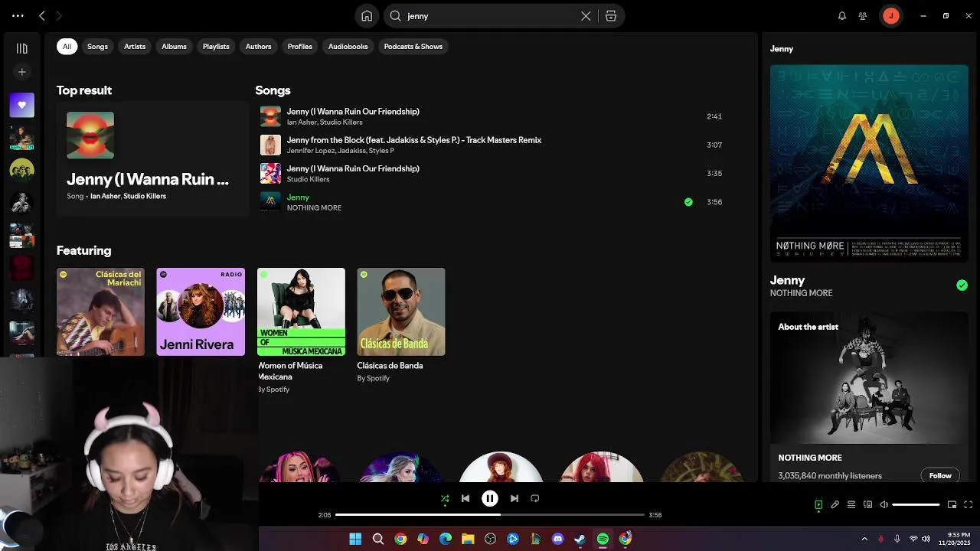Open the lyrics microphone icon
Viewport: 980px width, 551px height.
coord(835,505)
